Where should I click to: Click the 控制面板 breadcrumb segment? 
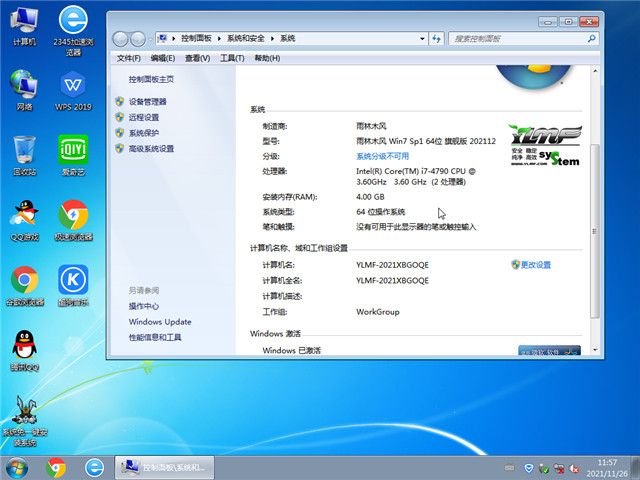click(x=196, y=38)
